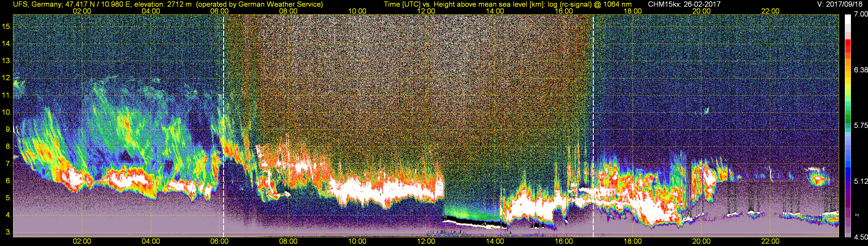Click the white dashed sunrise line after 06:00
868x246 pixels.
pos(223,125)
